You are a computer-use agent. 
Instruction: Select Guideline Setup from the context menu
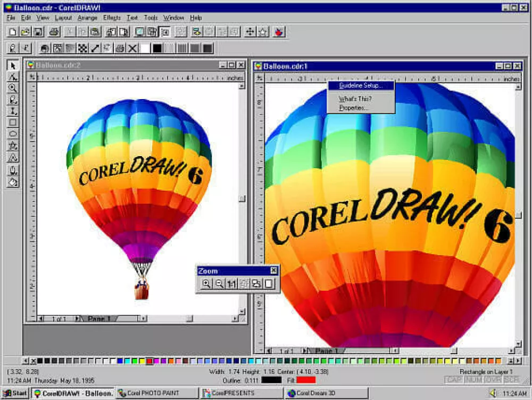(x=360, y=84)
